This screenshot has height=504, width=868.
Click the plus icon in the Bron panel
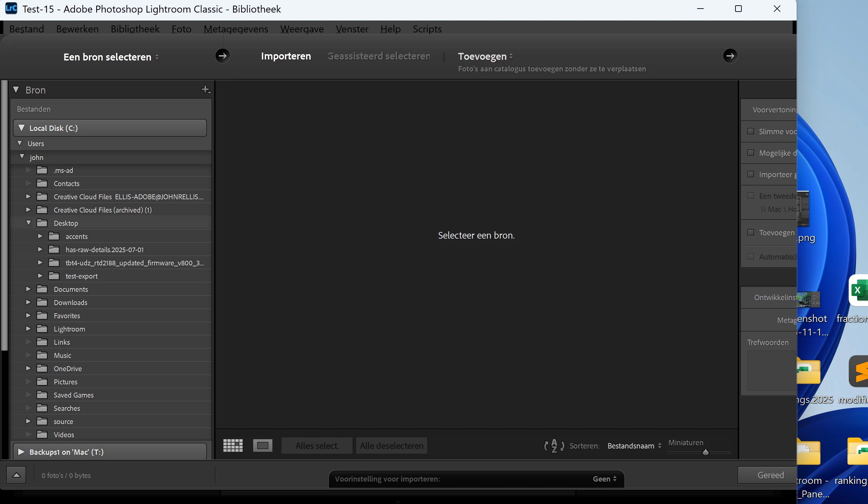206,90
